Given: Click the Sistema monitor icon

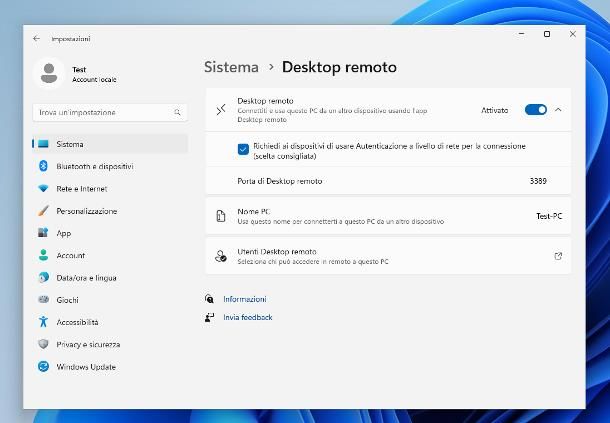Looking at the screenshot, I should pos(43,144).
